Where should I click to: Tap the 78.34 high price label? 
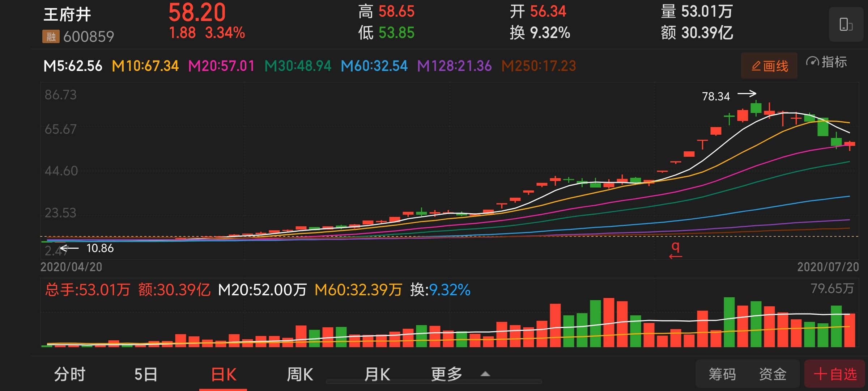(716, 96)
